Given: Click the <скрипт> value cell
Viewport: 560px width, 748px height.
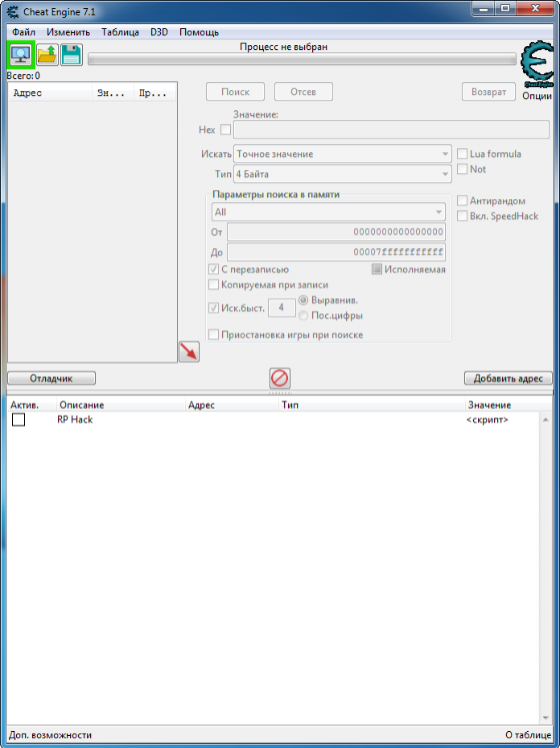Looking at the screenshot, I should (487, 420).
